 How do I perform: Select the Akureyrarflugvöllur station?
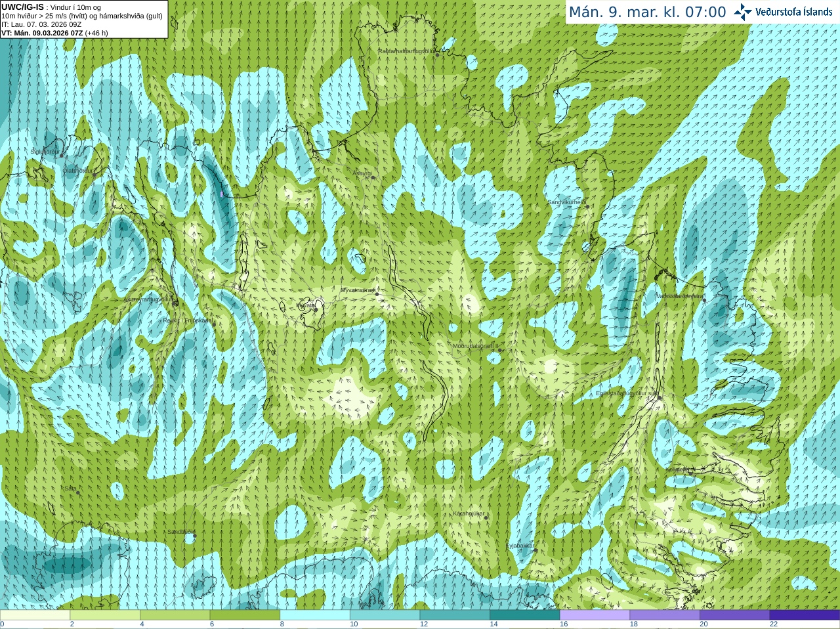pos(175,303)
